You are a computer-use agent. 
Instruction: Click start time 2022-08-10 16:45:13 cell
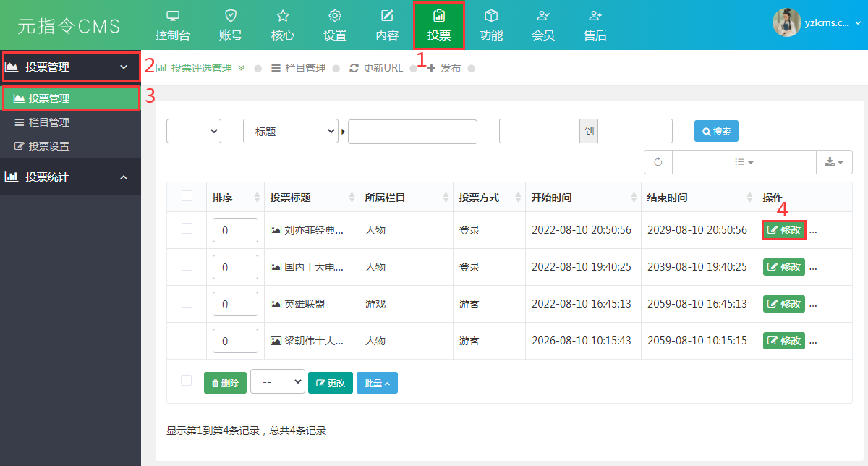[x=582, y=304]
